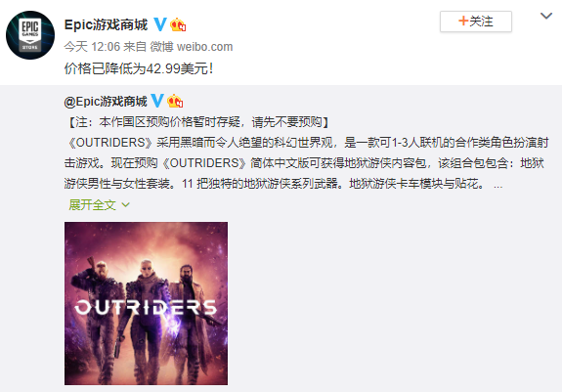Open the Epic Games Store profile avatar

coord(30,35)
